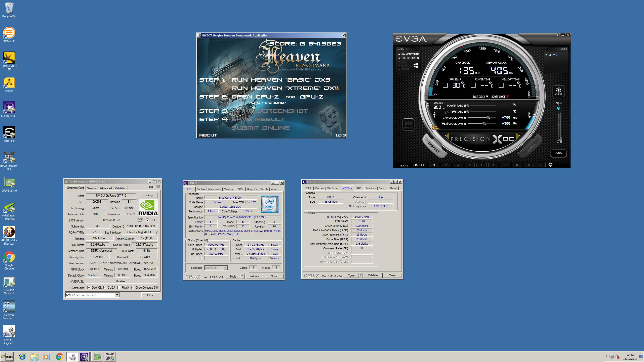Expand Tools dropdown arrow in CPU-Z Memory window
Image resolution: width=644 pixels, height=362 pixels.
tap(360, 275)
